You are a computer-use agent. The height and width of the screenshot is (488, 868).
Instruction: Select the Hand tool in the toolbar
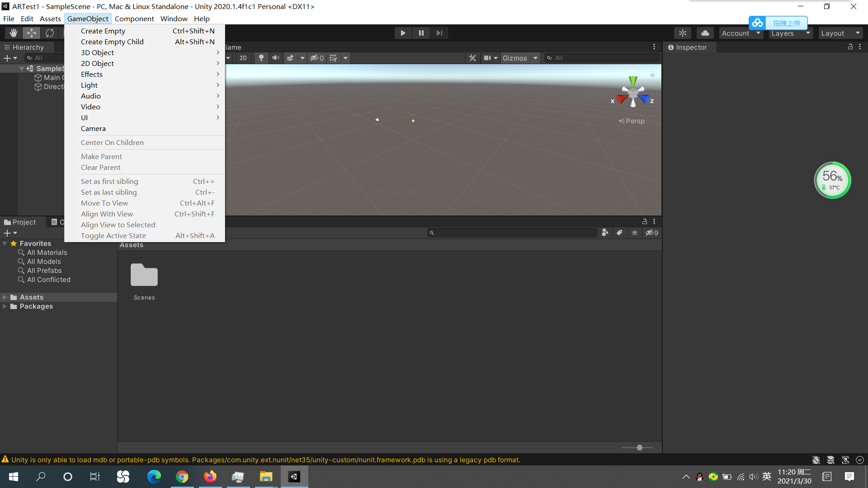[13, 33]
